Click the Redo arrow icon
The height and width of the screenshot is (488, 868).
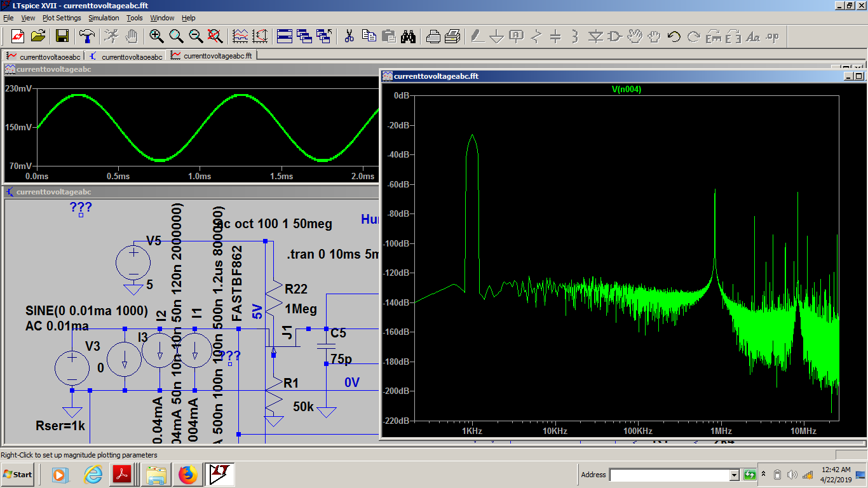pyautogui.click(x=694, y=36)
